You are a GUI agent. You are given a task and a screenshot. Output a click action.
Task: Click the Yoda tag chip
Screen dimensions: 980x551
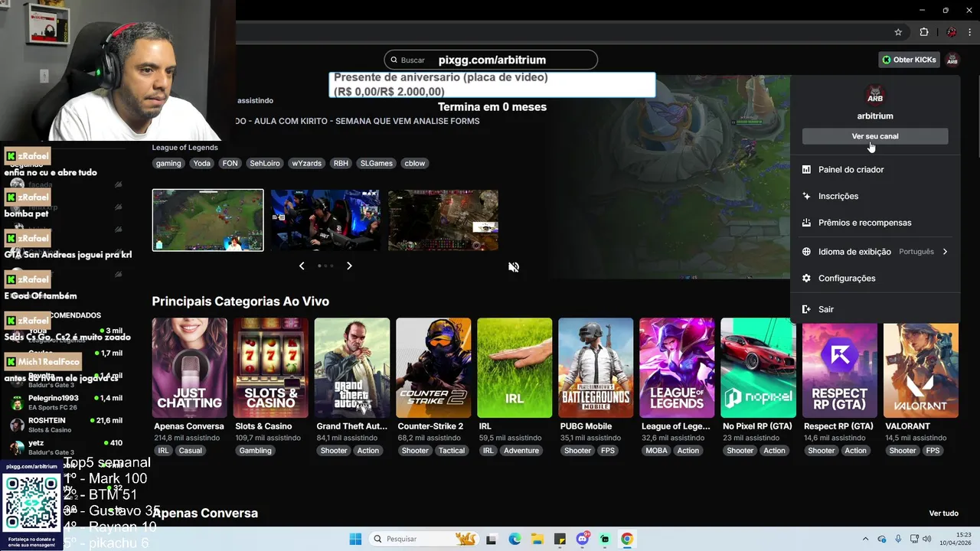tap(202, 163)
